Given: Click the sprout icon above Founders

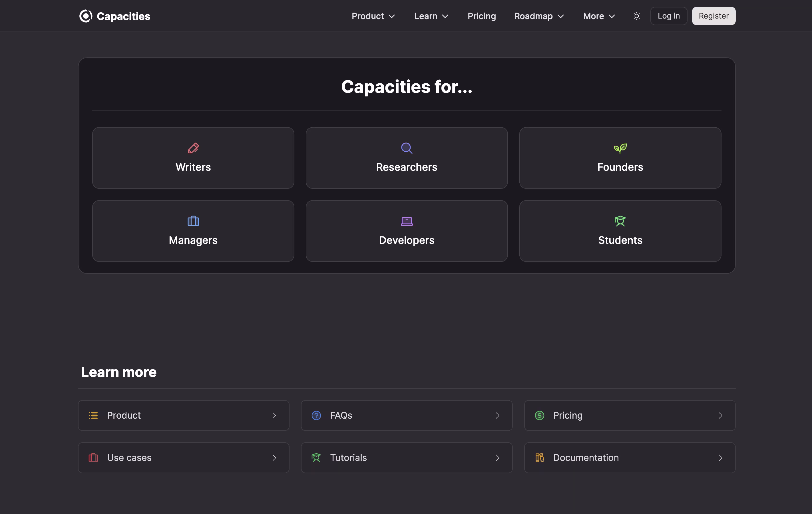Looking at the screenshot, I should click(620, 148).
